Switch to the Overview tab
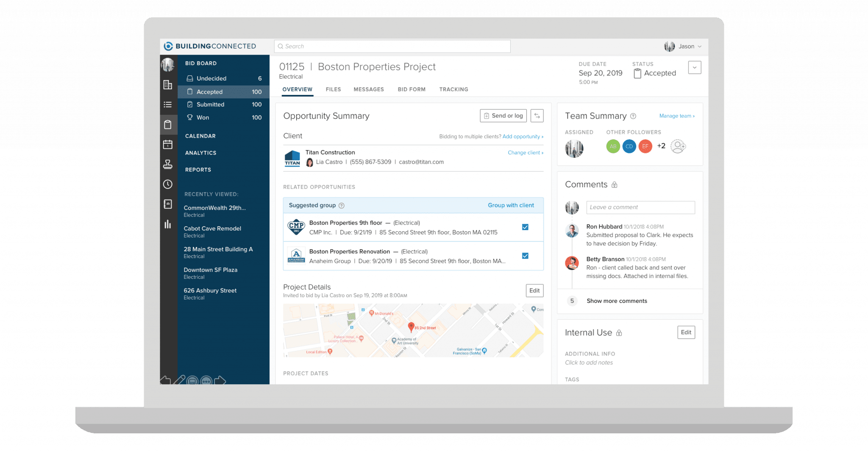 click(297, 89)
